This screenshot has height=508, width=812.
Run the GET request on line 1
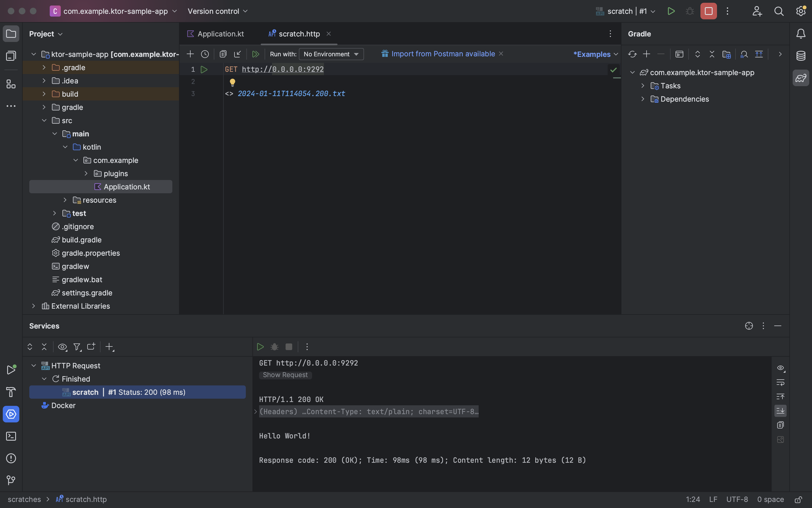(204, 70)
